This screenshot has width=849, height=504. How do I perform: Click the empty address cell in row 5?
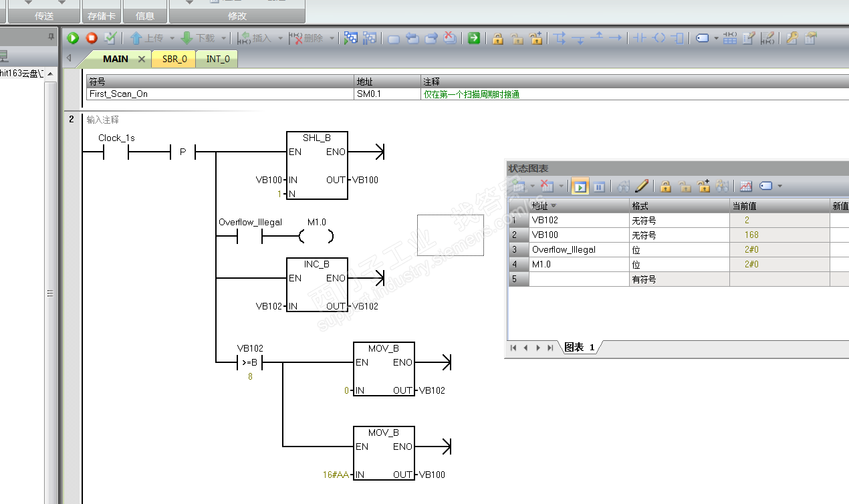tap(579, 279)
